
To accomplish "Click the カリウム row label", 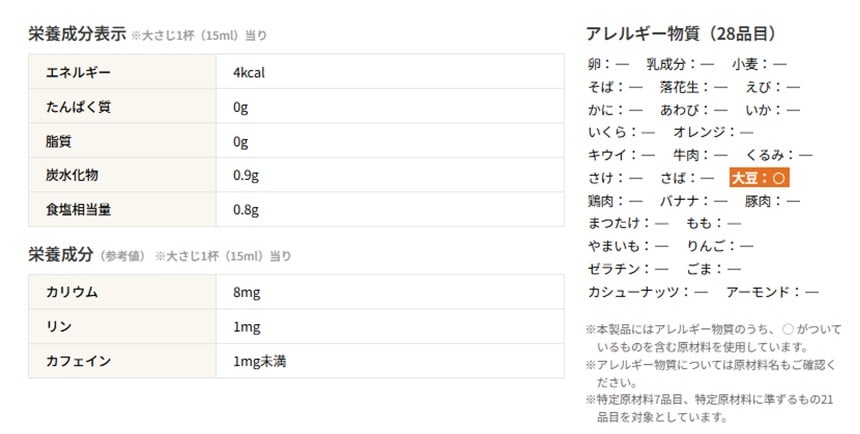I will (x=72, y=292).
